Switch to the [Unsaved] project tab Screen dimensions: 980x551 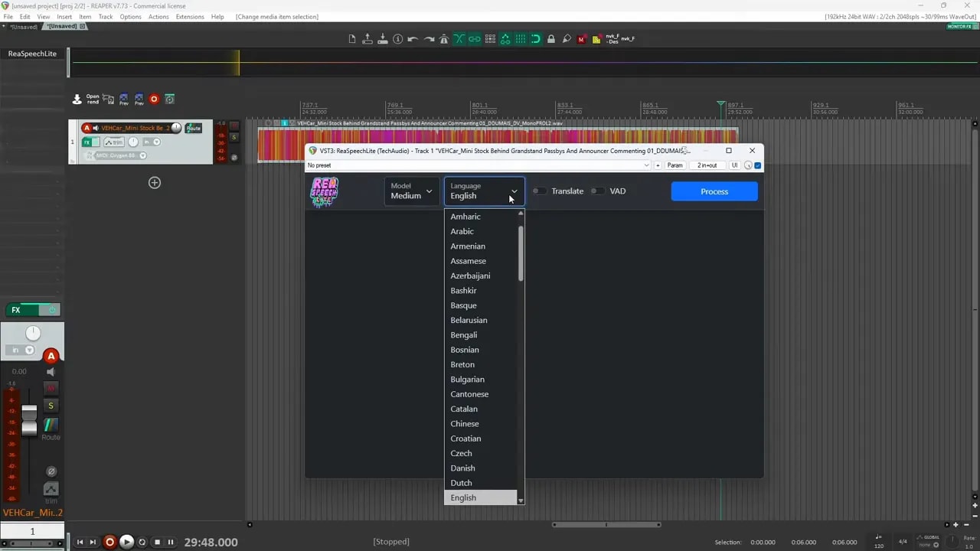tap(63, 26)
